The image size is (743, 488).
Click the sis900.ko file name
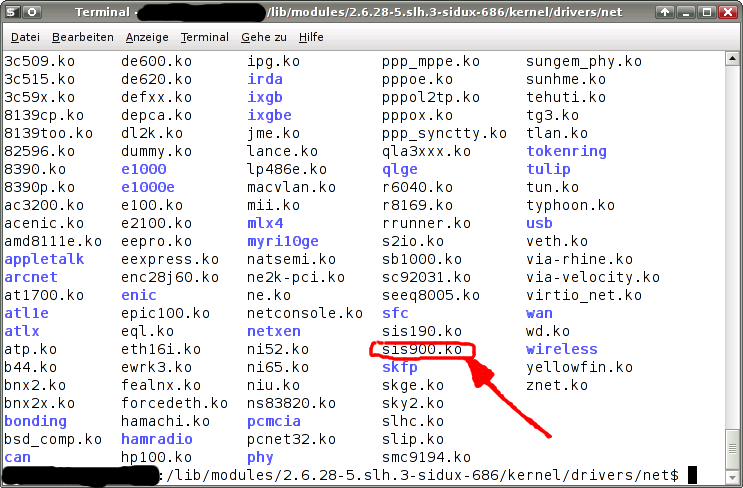click(x=422, y=349)
